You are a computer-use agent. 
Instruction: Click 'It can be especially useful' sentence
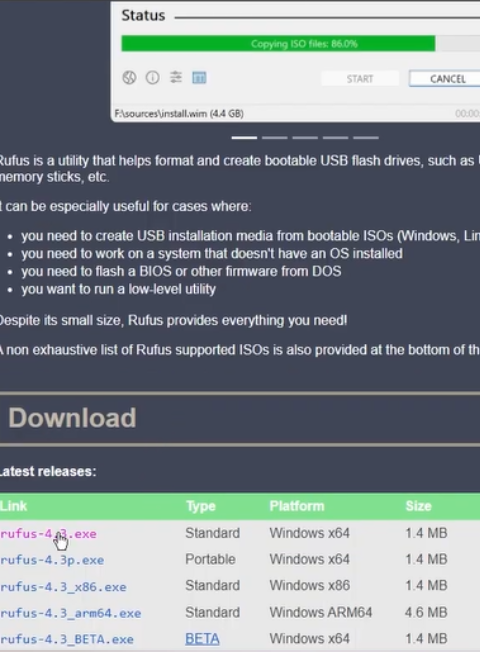point(126,207)
